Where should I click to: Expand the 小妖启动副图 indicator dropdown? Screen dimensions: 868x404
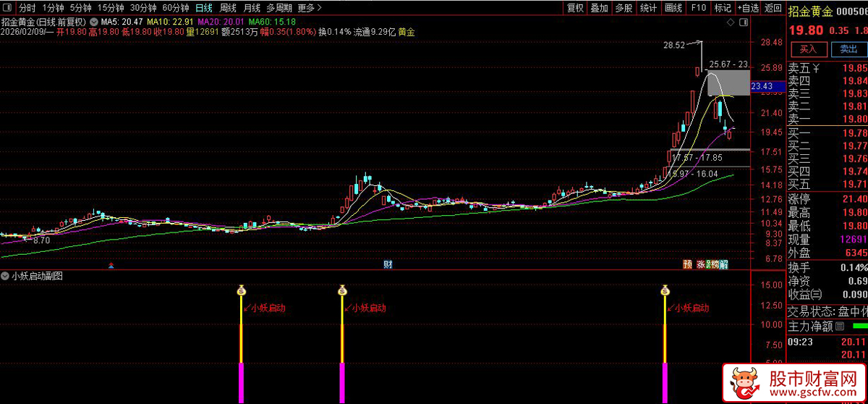tap(6, 276)
